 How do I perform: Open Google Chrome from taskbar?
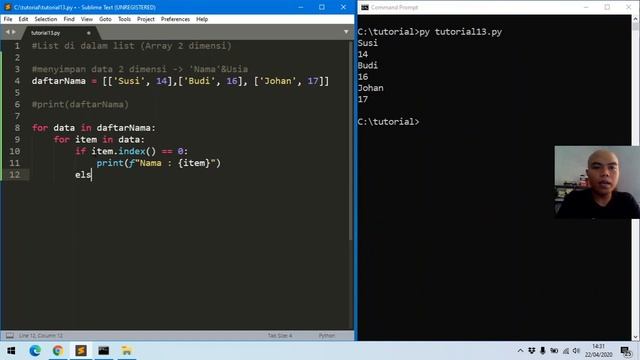pyautogui.click(x=58, y=351)
